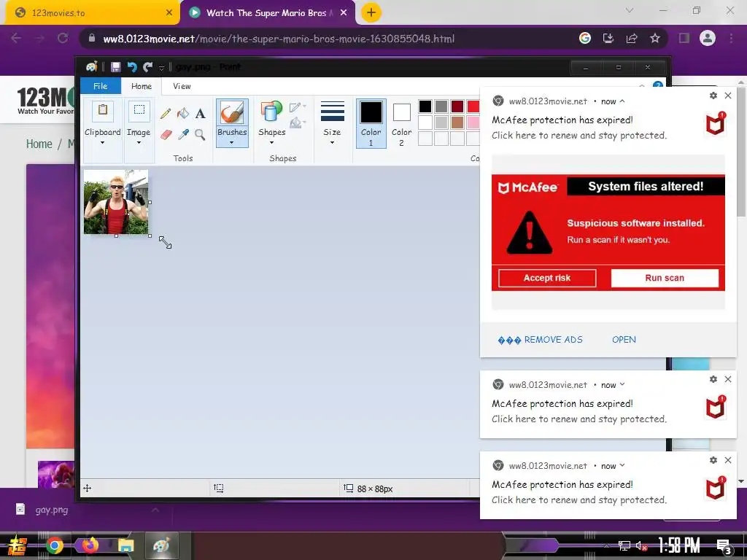
Task: Select Color 1 black swatch button
Action: 371,123
